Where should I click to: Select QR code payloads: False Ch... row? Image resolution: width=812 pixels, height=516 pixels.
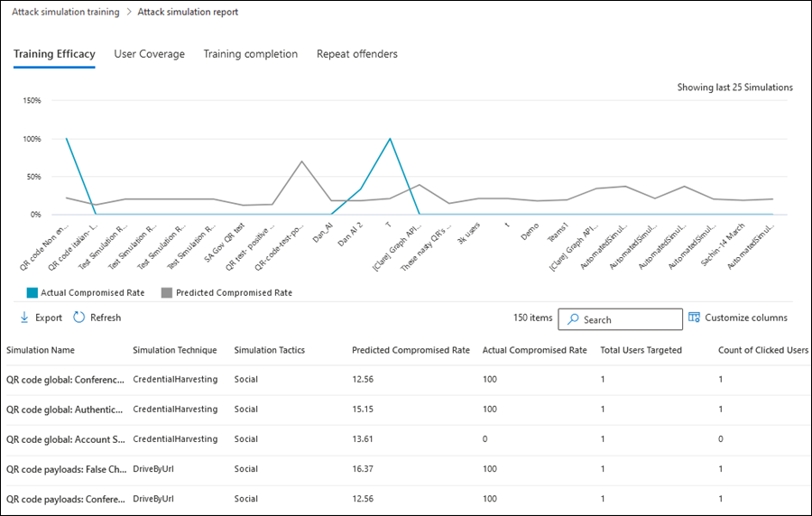coord(63,469)
